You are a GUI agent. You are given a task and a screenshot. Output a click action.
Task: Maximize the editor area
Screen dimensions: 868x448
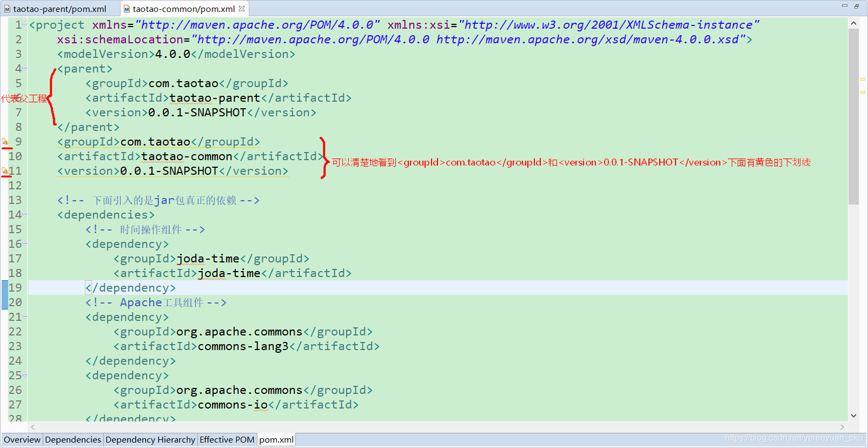(x=857, y=6)
